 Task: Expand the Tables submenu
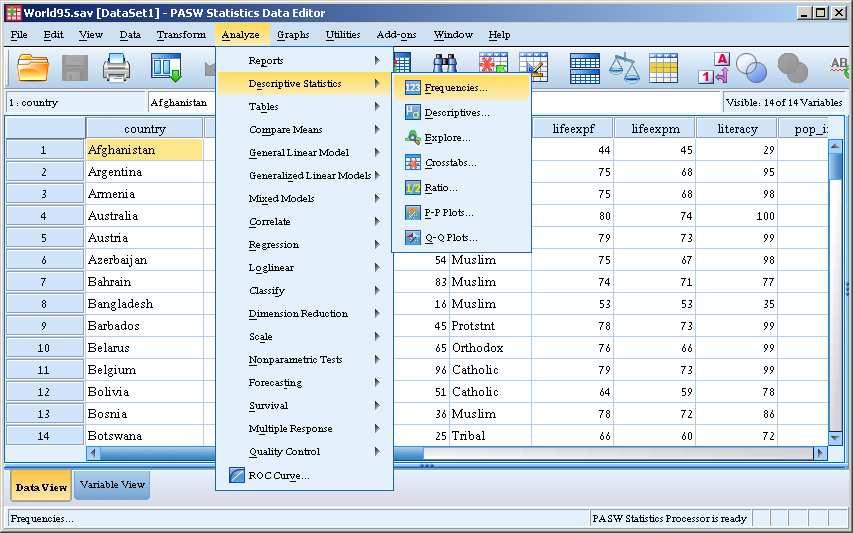click(x=305, y=107)
